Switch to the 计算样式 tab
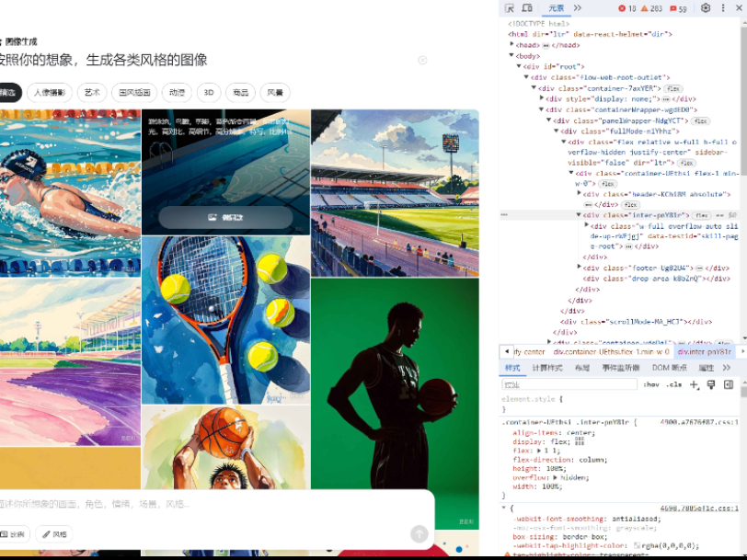The width and height of the screenshot is (747, 560). coord(546,368)
